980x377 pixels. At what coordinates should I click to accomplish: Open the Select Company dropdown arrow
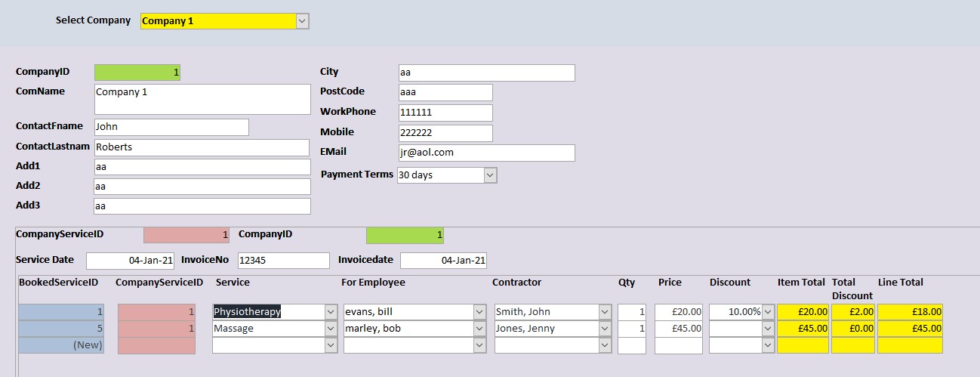tap(302, 21)
